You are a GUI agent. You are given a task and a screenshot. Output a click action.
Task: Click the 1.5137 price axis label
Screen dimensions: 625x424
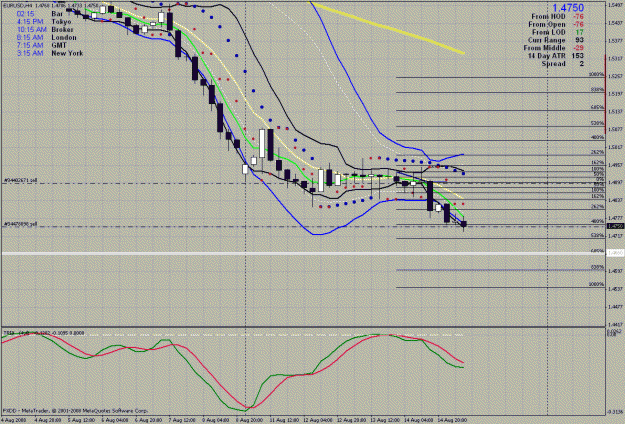point(616,111)
